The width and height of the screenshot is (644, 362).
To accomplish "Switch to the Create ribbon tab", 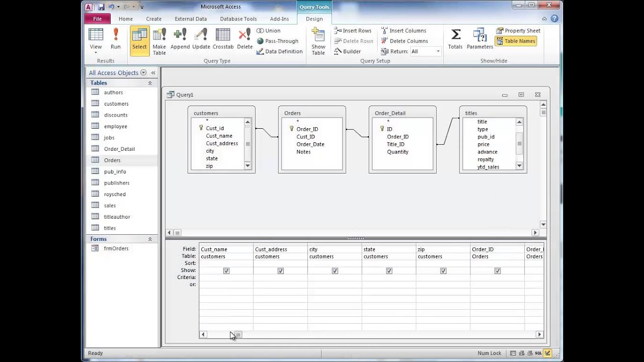I will 154,19.
